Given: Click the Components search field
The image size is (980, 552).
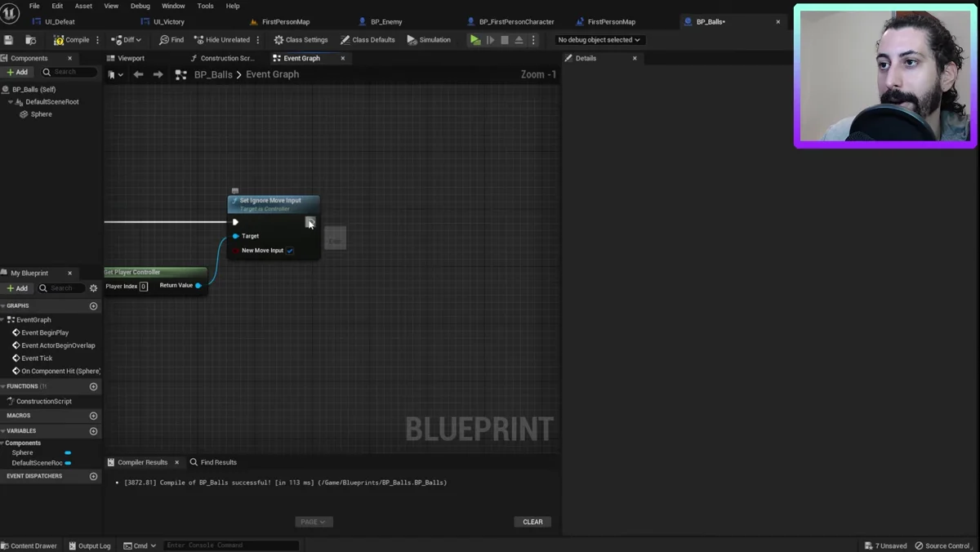Looking at the screenshot, I should [70, 72].
